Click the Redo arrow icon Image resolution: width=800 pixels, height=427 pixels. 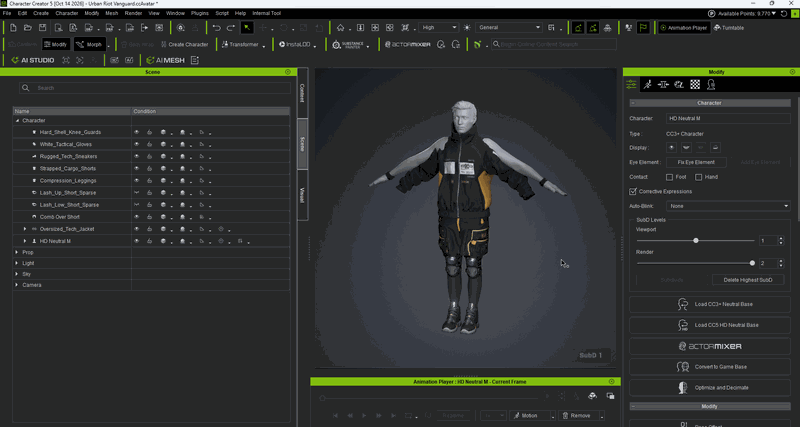pos(231,28)
